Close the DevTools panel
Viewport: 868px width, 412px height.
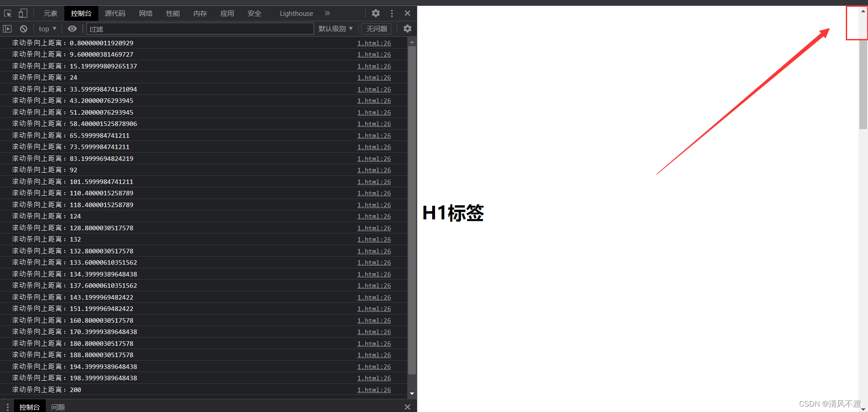pyautogui.click(x=407, y=14)
